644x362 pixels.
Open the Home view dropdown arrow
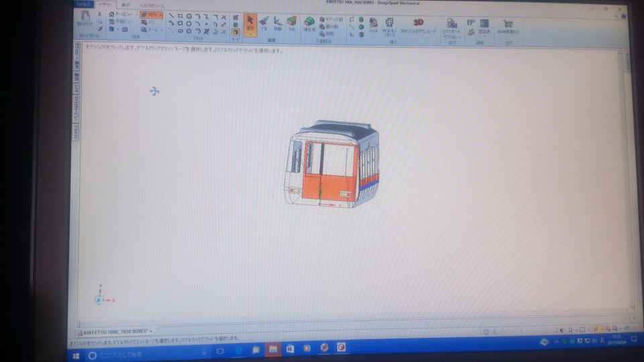point(137,14)
